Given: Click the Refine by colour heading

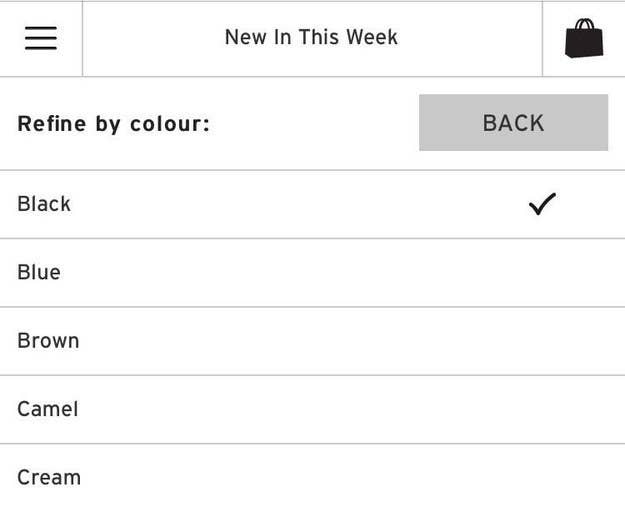Looking at the screenshot, I should tap(114, 124).
